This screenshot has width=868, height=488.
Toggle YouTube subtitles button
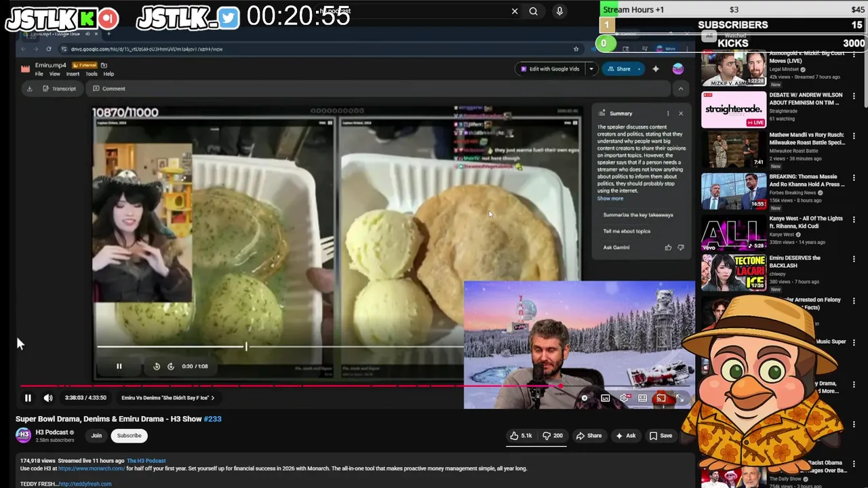(x=605, y=398)
